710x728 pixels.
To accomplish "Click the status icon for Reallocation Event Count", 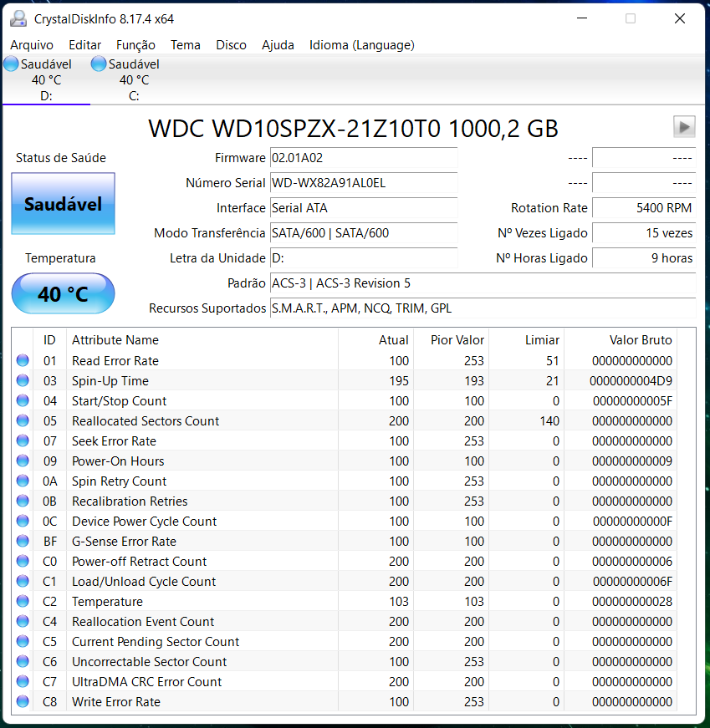I will click(23, 621).
